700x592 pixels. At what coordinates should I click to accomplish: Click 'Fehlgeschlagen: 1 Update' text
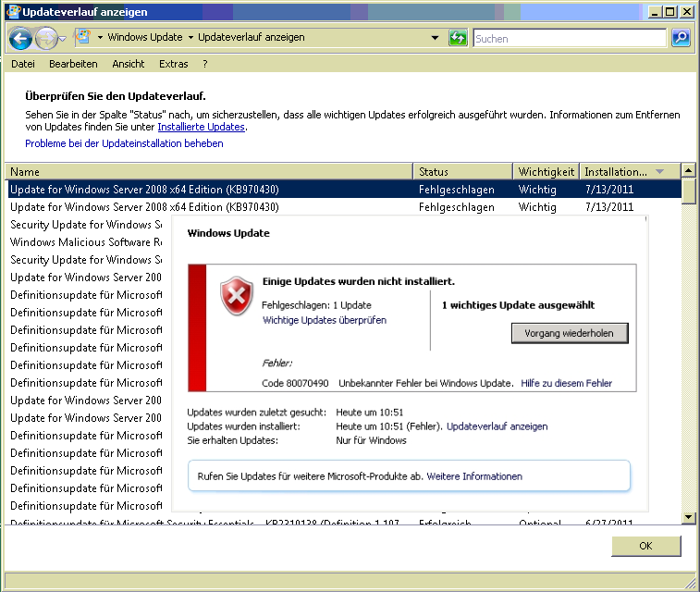[x=316, y=305]
